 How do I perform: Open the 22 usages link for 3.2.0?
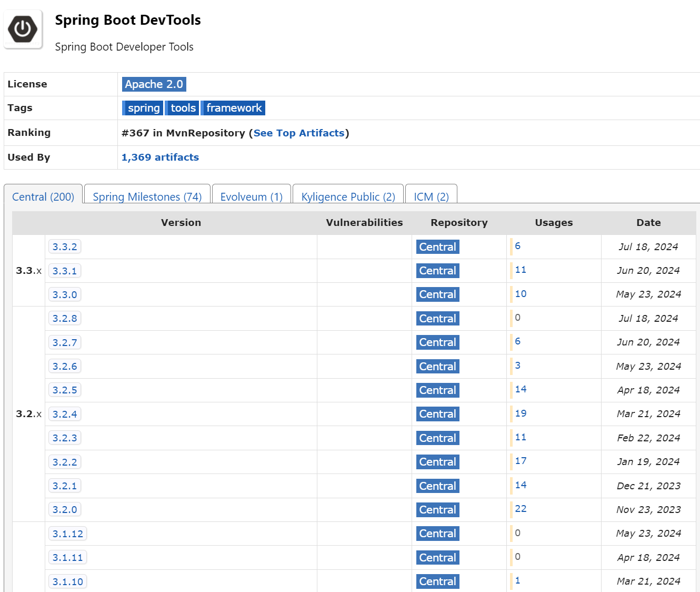pos(521,509)
